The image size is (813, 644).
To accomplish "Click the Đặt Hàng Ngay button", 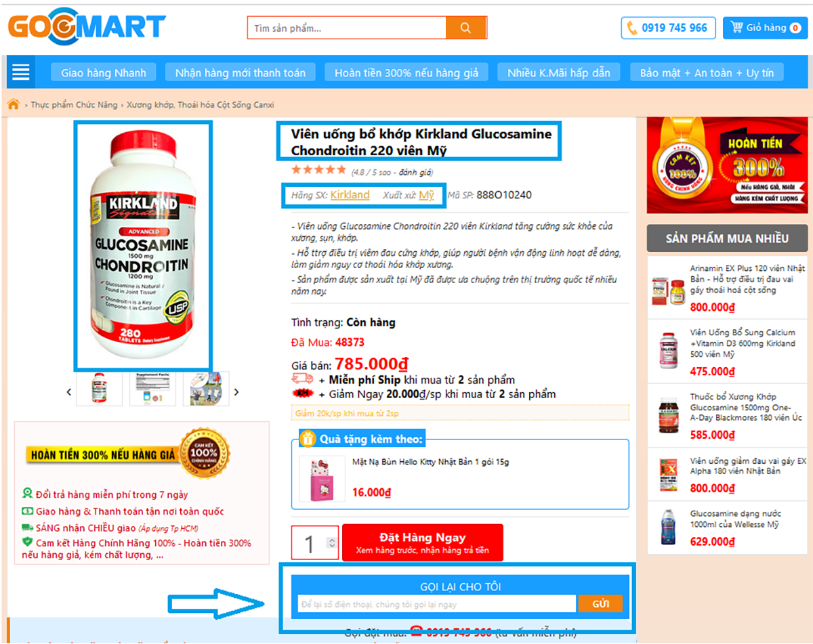I will [423, 542].
